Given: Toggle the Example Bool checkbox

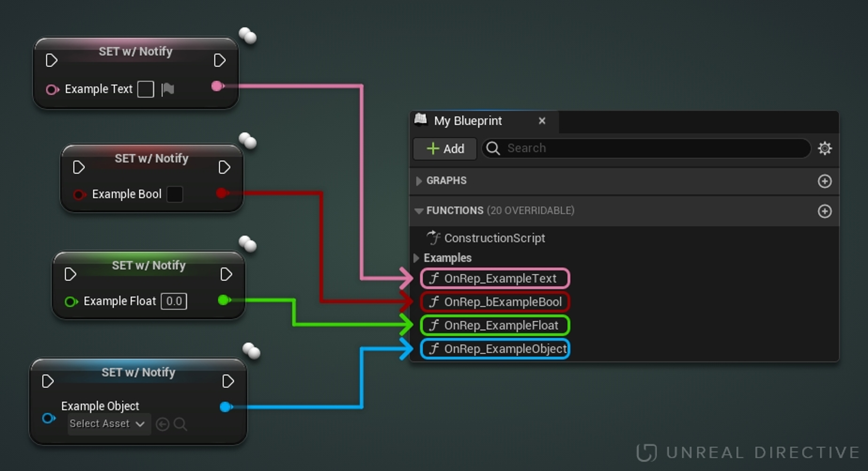Looking at the screenshot, I should (175, 194).
